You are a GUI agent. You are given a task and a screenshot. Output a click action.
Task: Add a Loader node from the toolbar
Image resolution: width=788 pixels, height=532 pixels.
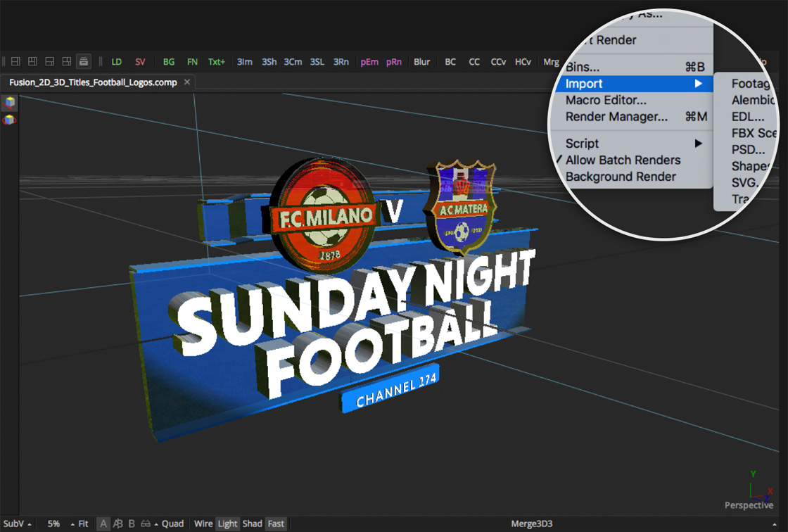(x=116, y=62)
